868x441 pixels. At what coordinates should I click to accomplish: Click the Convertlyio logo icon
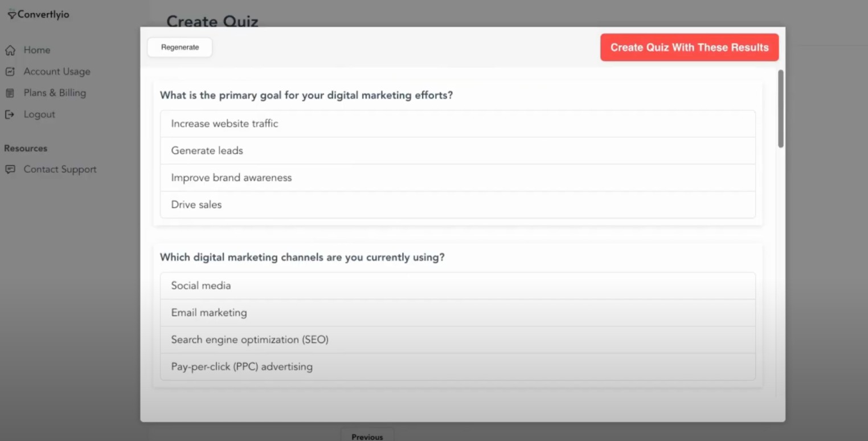(11, 14)
